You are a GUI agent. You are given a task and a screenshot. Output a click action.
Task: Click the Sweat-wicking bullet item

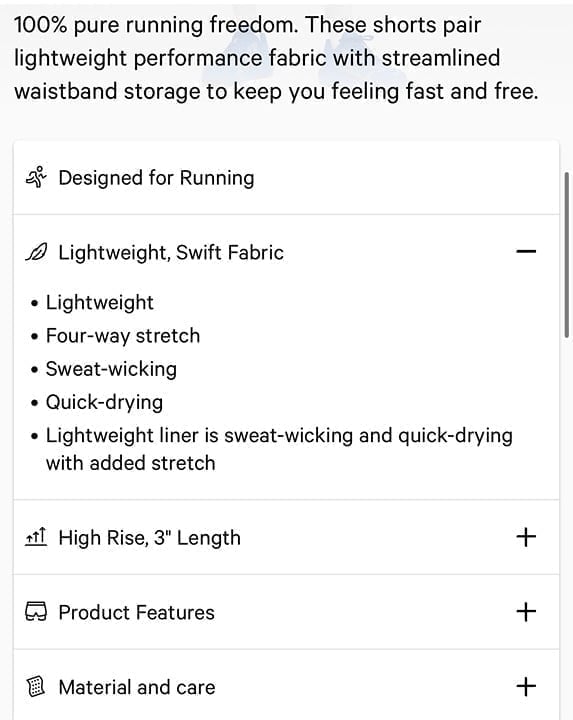[x=111, y=369]
